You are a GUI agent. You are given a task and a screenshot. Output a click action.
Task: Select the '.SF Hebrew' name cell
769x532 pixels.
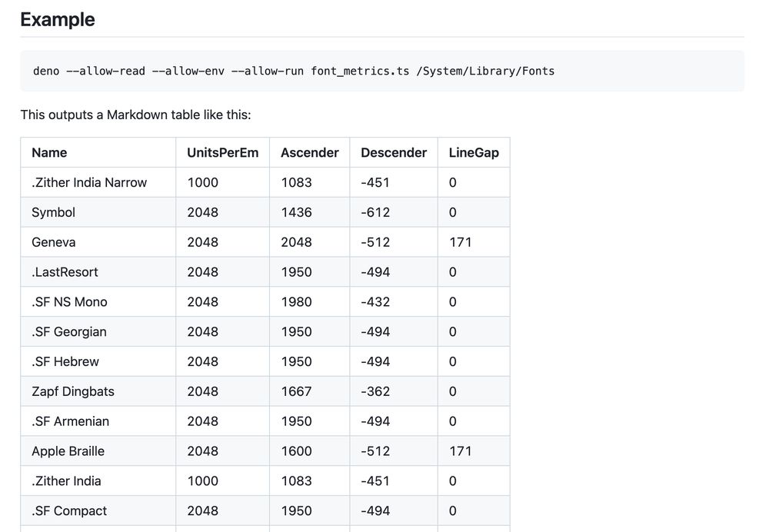98,362
